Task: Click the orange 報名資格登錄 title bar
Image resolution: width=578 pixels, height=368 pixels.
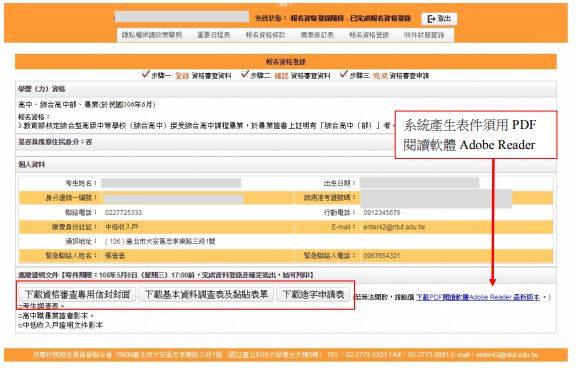Action: click(x=286, y=62)
